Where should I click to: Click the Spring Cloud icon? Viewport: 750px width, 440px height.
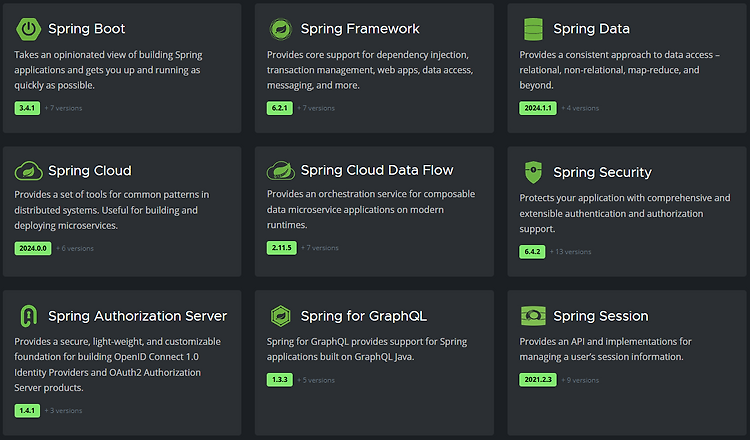[x=29, y=171]
